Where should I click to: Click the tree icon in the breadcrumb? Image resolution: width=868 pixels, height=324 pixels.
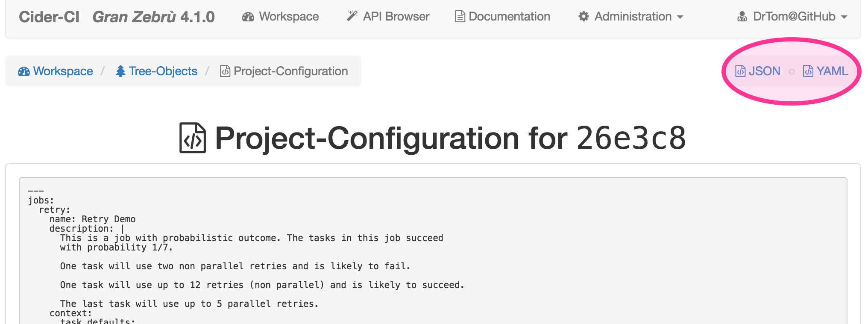point(120,71)
